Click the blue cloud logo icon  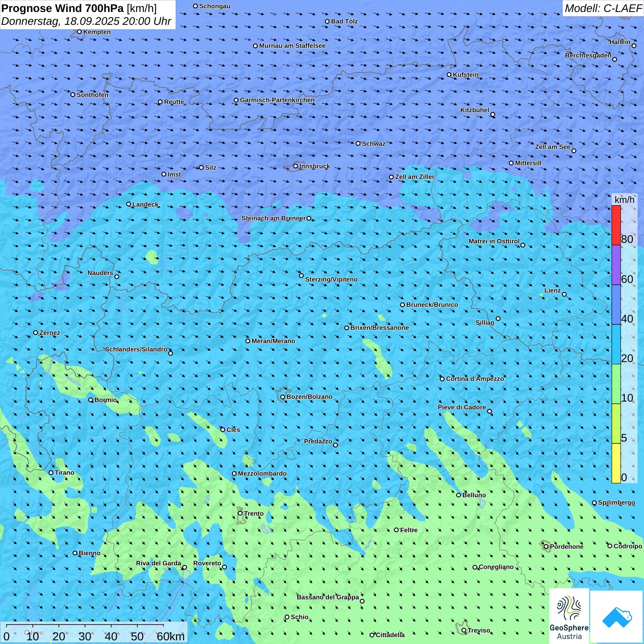(x=616, y=616)
